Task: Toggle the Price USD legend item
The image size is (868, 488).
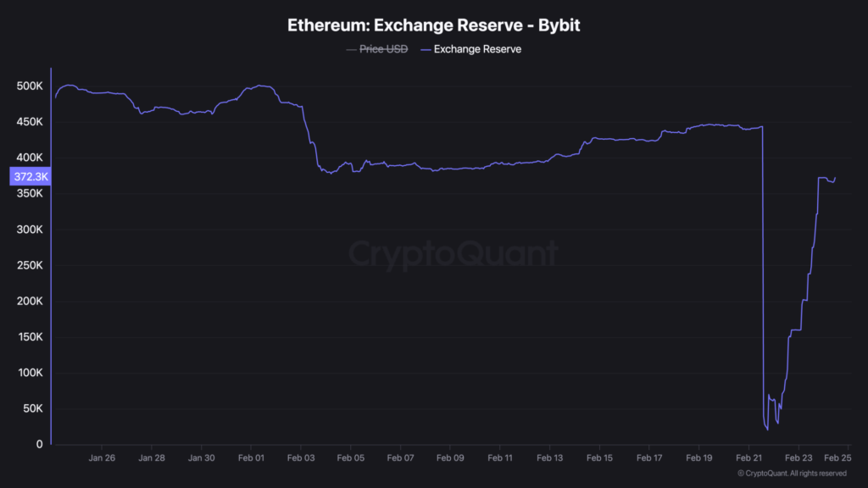Action: [x=383, y=49]
